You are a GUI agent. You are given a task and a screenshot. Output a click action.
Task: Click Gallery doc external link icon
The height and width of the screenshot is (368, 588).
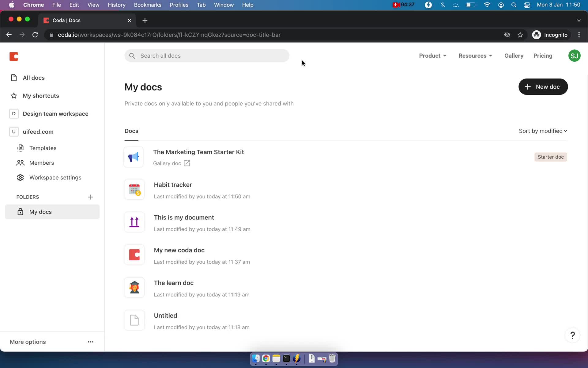(187, 163)
